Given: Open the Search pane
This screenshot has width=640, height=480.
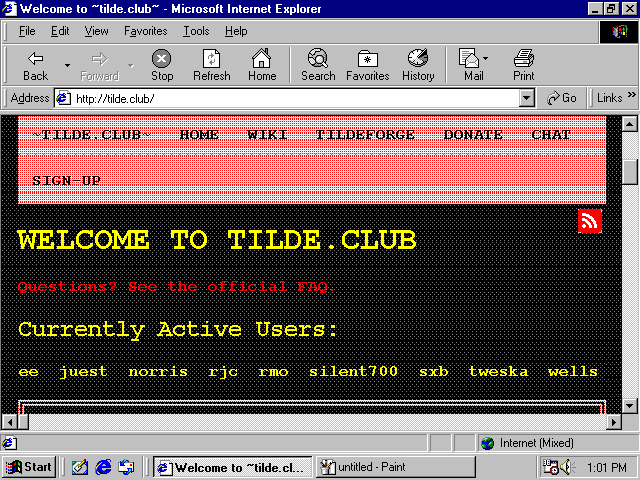Looking at the screenshot, I should pyautogui.click(x=318, y=65).
